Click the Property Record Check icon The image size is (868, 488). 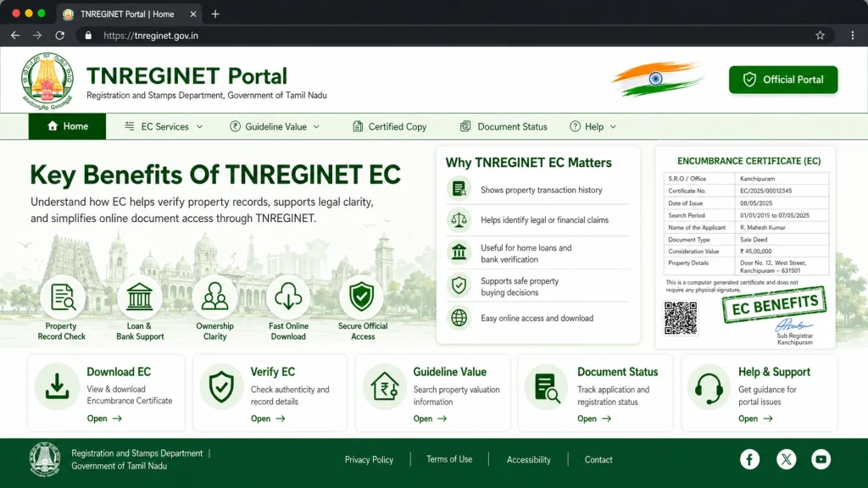[x=63, y=297]
